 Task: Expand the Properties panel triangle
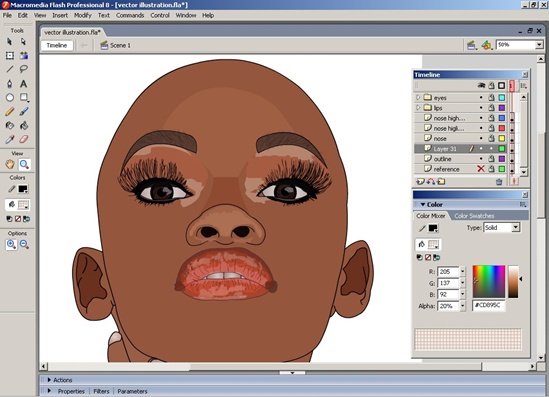(49, 391)
